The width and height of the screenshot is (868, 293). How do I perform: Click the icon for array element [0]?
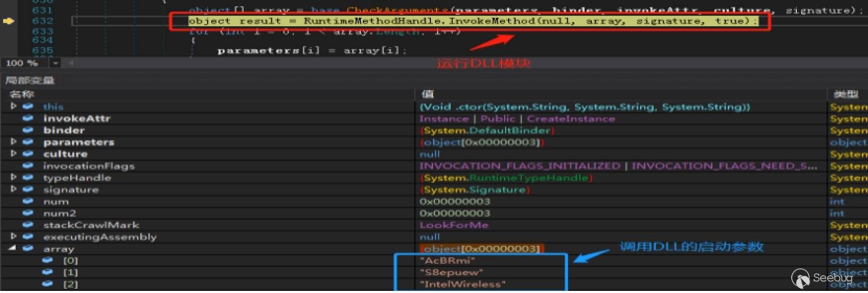[x=48, y=260]
